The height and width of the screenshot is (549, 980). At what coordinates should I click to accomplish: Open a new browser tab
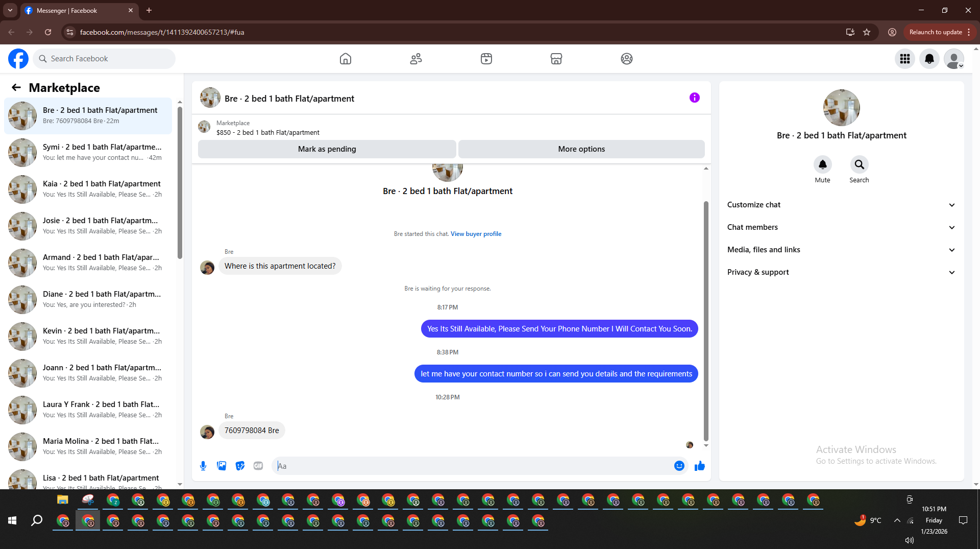pos(149,10)
